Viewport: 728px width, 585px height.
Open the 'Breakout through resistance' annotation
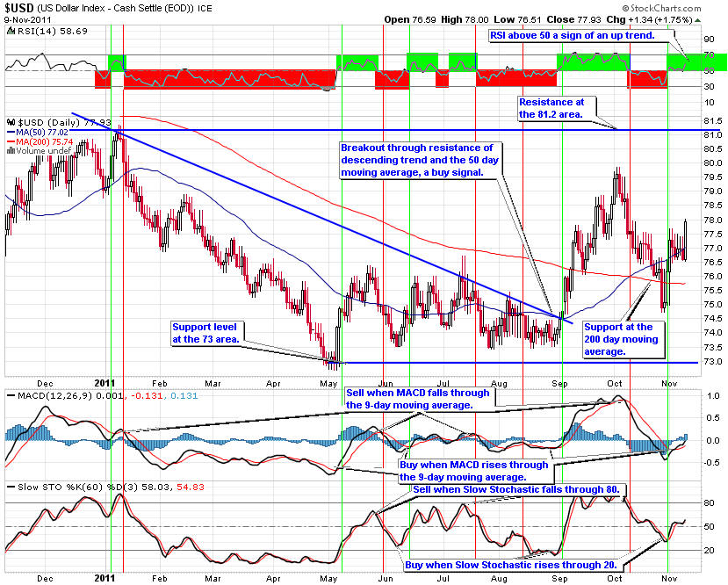coord(419,158)
